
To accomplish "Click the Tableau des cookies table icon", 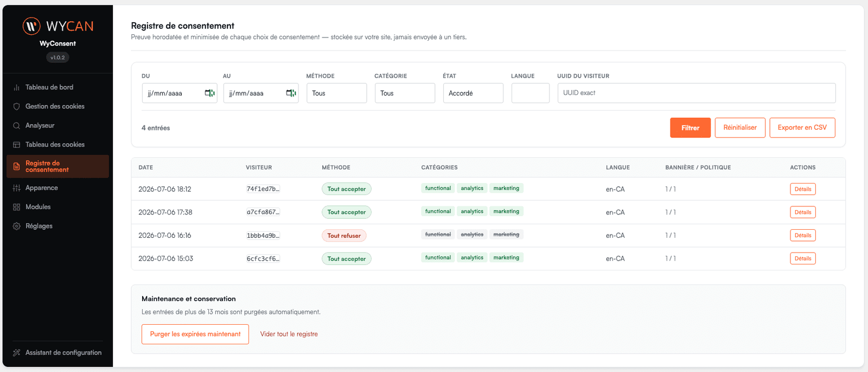I will point(16,144).
